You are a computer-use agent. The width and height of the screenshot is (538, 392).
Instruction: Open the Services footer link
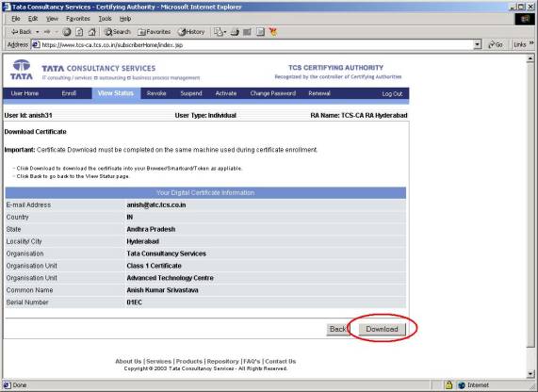tap(158, 361)
